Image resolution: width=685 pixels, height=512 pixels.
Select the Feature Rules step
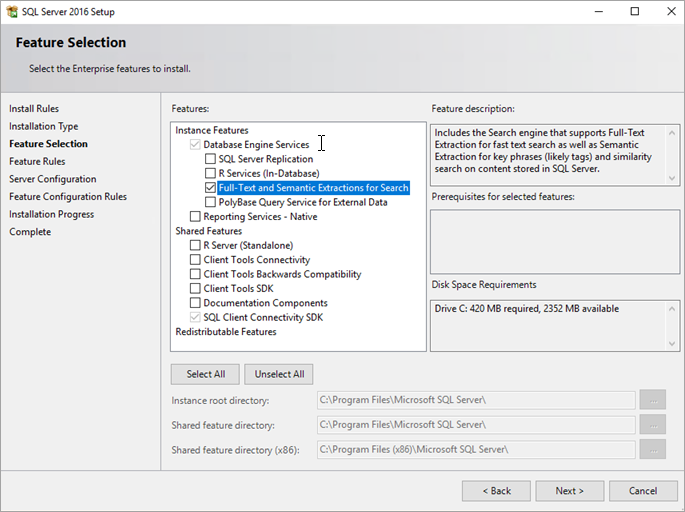[37, 162]
